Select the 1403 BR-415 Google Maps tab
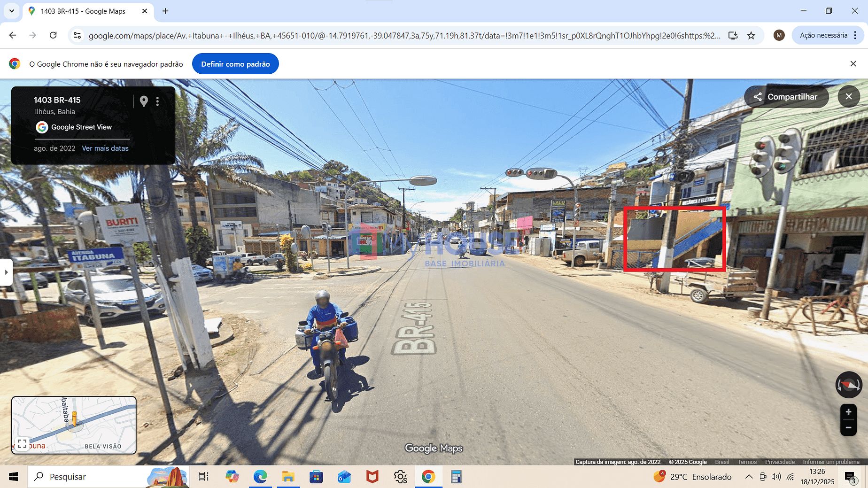 pyautogui.click(x=83, y=11)
